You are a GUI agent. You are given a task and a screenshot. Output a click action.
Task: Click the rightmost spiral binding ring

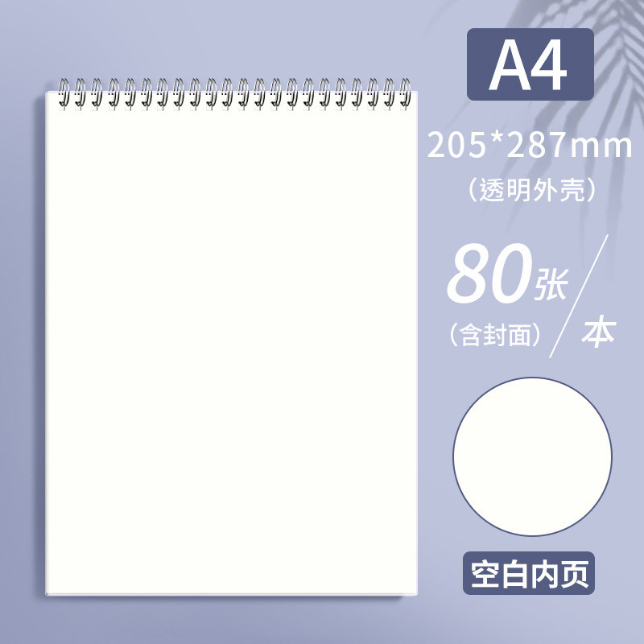click(x=406, y=93)
